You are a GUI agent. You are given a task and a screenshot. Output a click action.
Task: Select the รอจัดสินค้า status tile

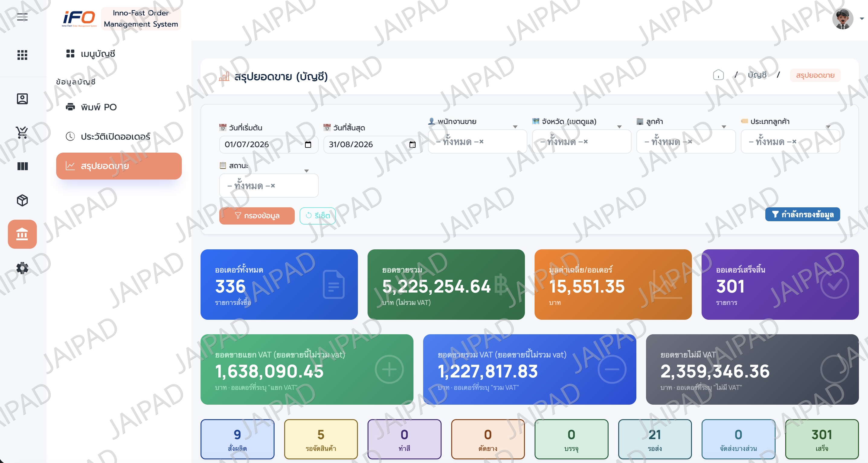pyautogui.click(x=321, y=439)
